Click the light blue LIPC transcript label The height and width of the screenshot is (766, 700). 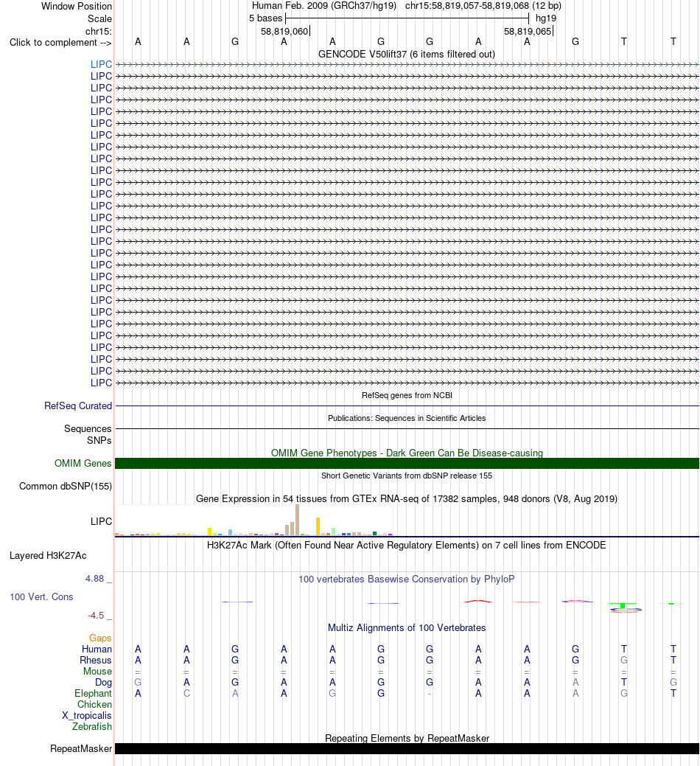click(x=101, y=64)
